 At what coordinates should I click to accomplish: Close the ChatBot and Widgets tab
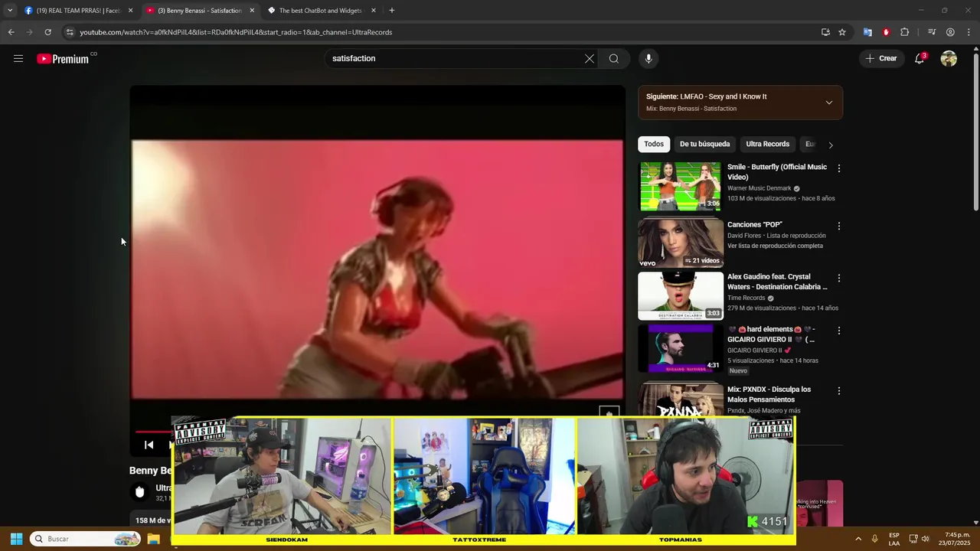374,11
